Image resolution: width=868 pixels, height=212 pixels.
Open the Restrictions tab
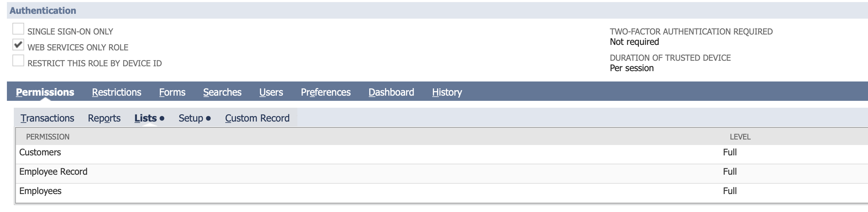(117, 92)
